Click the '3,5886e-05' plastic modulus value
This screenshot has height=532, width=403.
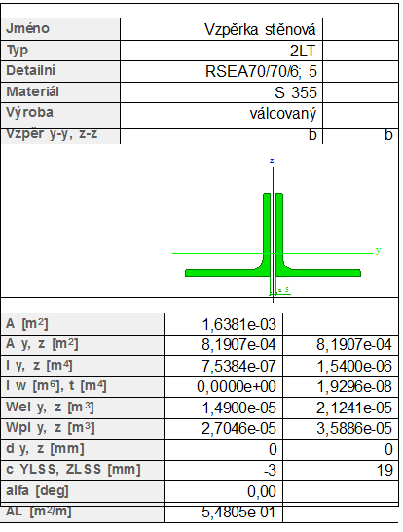354,429
